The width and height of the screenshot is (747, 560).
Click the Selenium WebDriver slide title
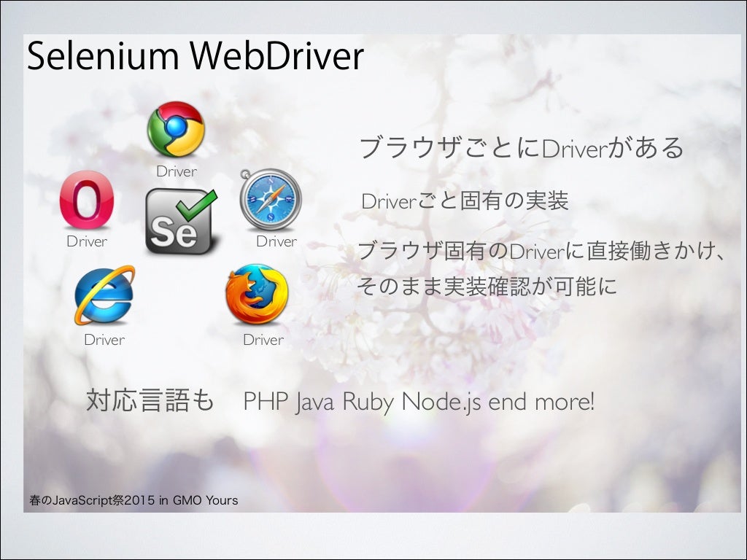(196, 55)
